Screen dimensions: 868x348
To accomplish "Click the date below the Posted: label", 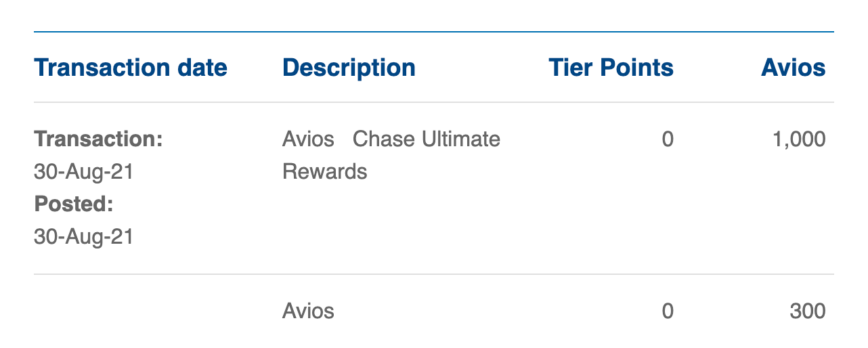I will [84, 237].
